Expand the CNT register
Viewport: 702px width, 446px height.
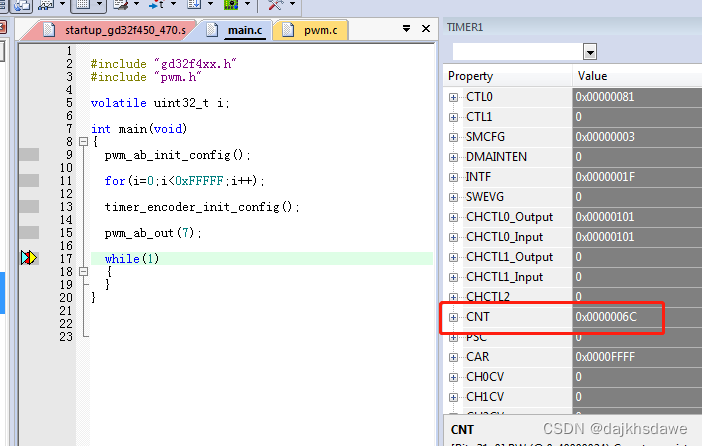tap(453, 317)
